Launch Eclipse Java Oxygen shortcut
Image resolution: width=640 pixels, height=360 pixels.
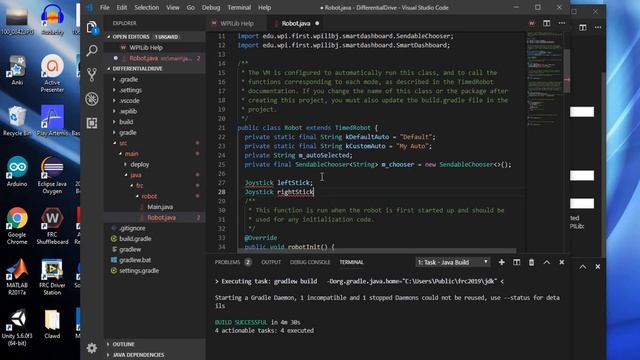(52, 176)
